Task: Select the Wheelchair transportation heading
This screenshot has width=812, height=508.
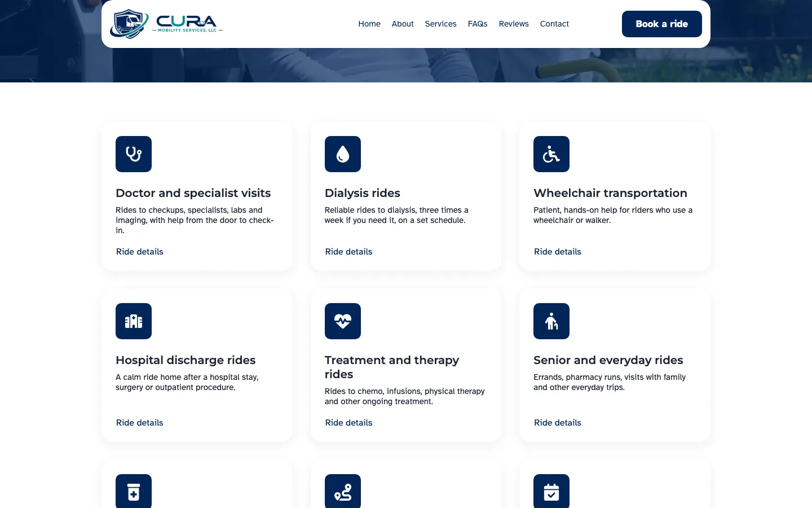Action: pos(610,193)
